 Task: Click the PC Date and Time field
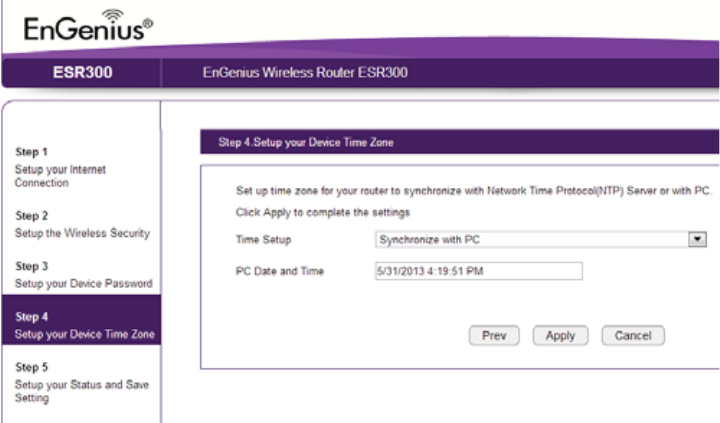tap(479, 271)
